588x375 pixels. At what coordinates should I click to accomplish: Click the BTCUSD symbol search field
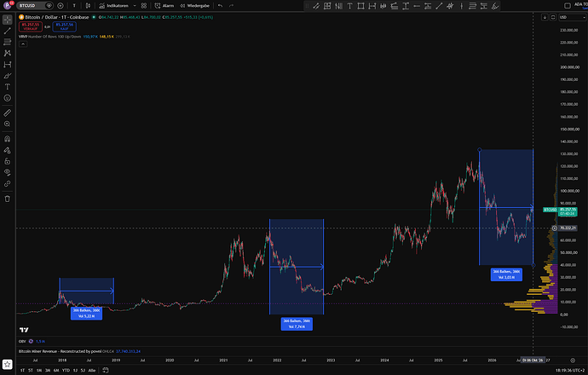pyautogui.click(x=32, y=6)
